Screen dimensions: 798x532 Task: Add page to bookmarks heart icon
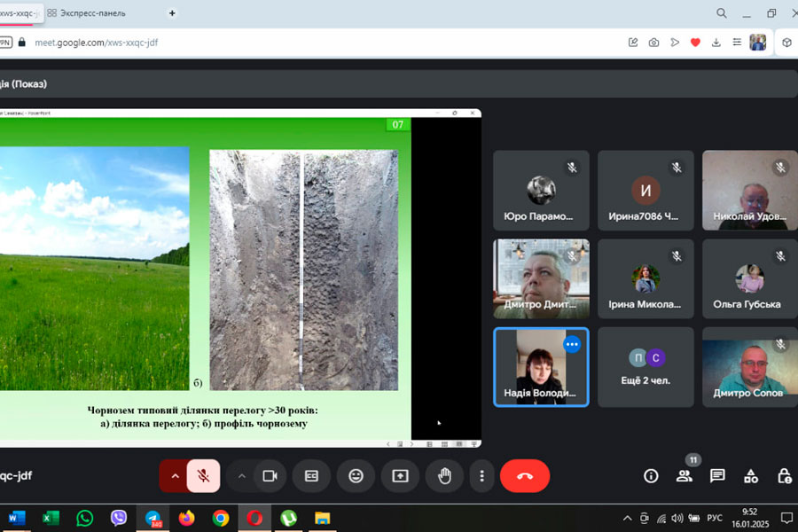pos(695,43)
